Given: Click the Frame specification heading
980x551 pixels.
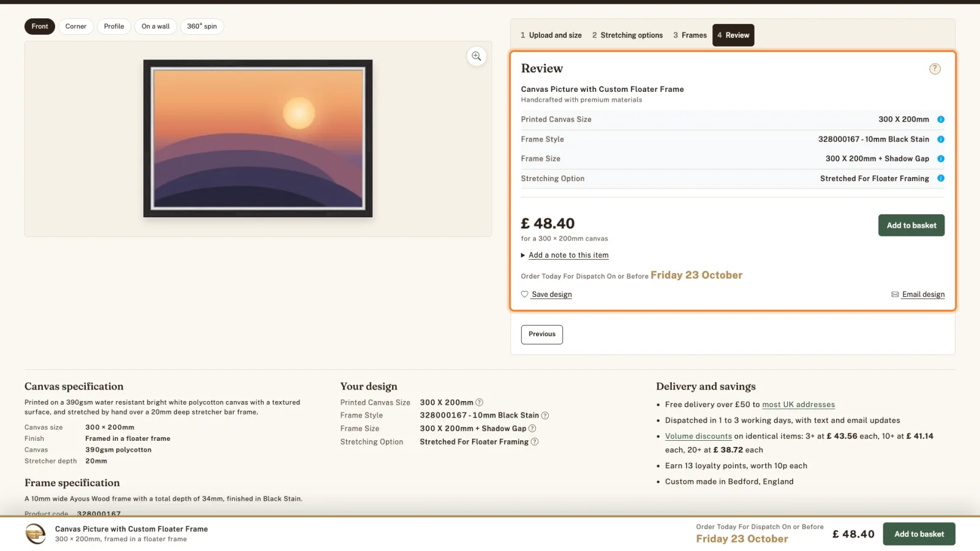Looking at the screenshot, I should (x=72, y=483).
